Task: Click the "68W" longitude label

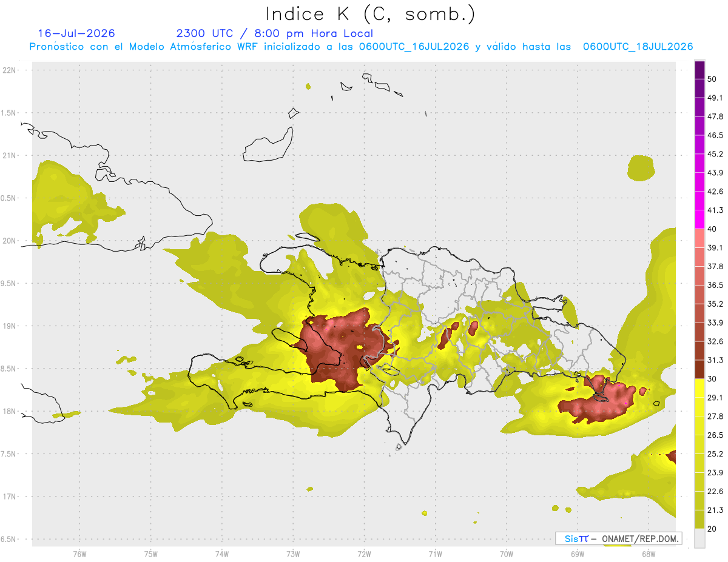Action: tap(649, 555)
